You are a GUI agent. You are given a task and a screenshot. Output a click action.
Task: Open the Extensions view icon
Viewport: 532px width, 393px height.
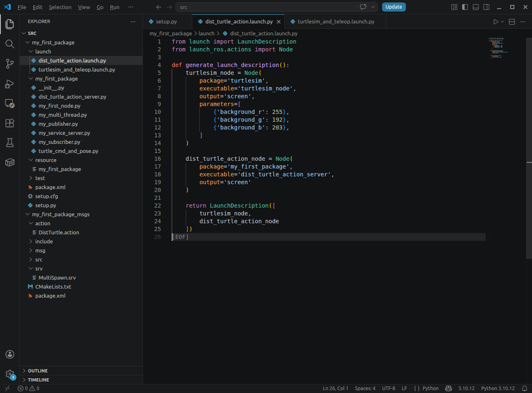[10, 123]
